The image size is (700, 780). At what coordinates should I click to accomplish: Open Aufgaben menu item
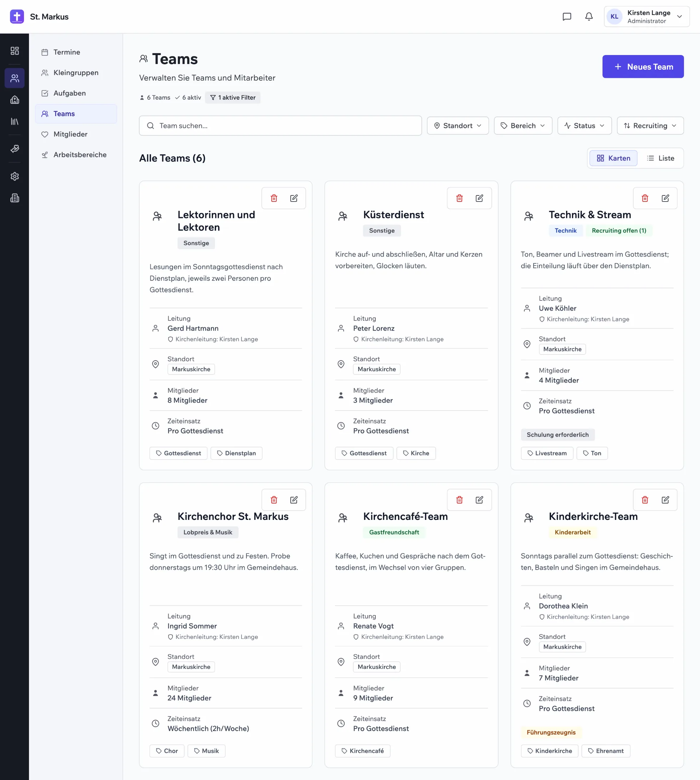point(76,93)
